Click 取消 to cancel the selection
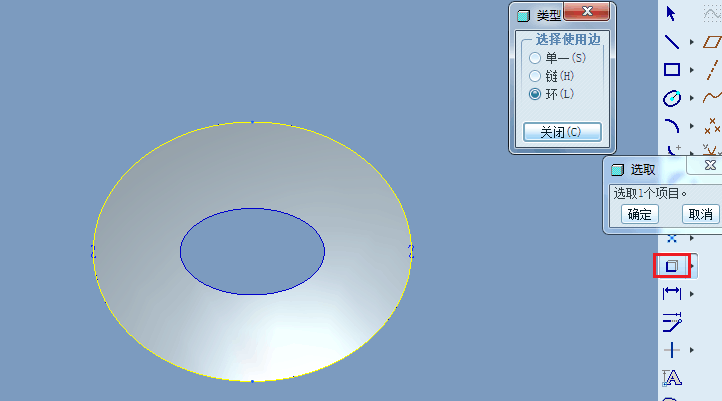Image resolution: width=722 pixels, height=401 pixels. pyautogui.click(x=701, y=214)
